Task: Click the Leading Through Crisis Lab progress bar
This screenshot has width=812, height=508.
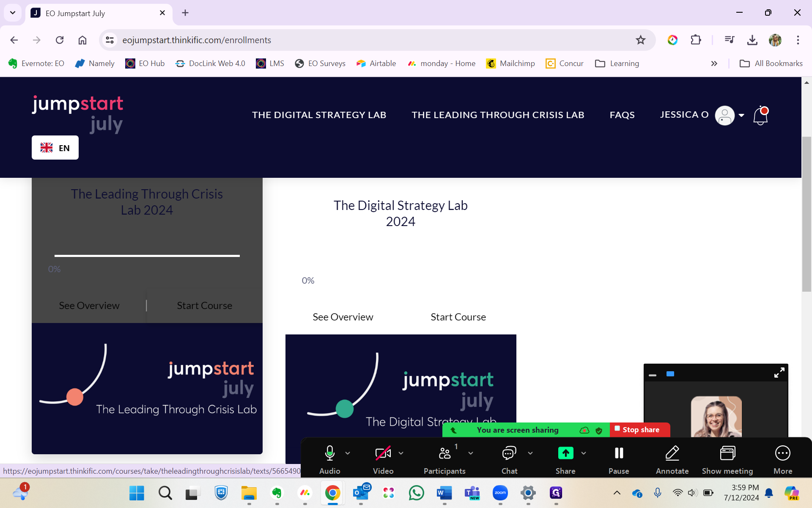Action: pos(147,256)
